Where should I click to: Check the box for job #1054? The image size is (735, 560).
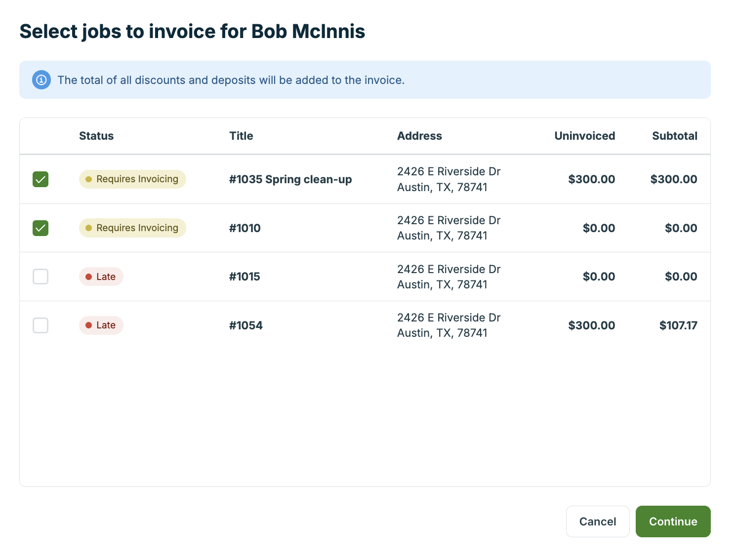[x=41, y=325]
